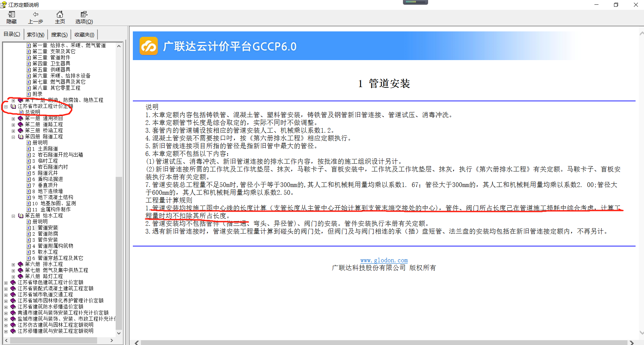This screenshot has width=644, height=345.
Task: Expand 江苏省装配式混凝土建筑工程定额 node
Action: pos(6,289)
